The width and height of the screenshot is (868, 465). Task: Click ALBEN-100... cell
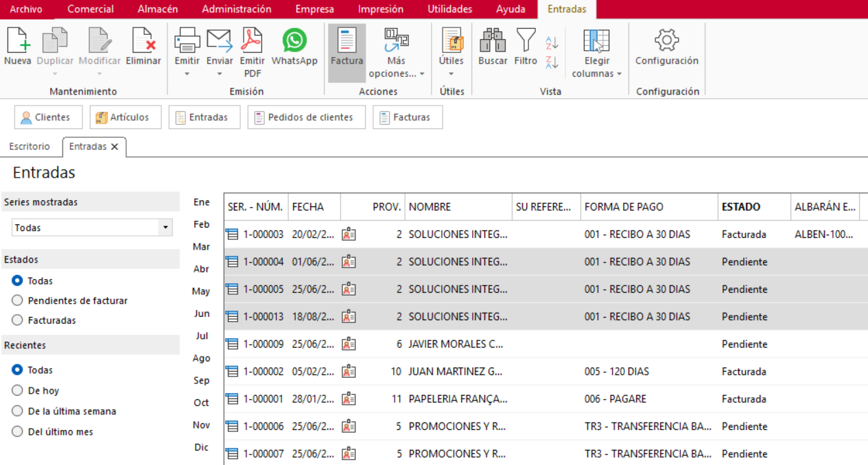click(x=825, y=235)
